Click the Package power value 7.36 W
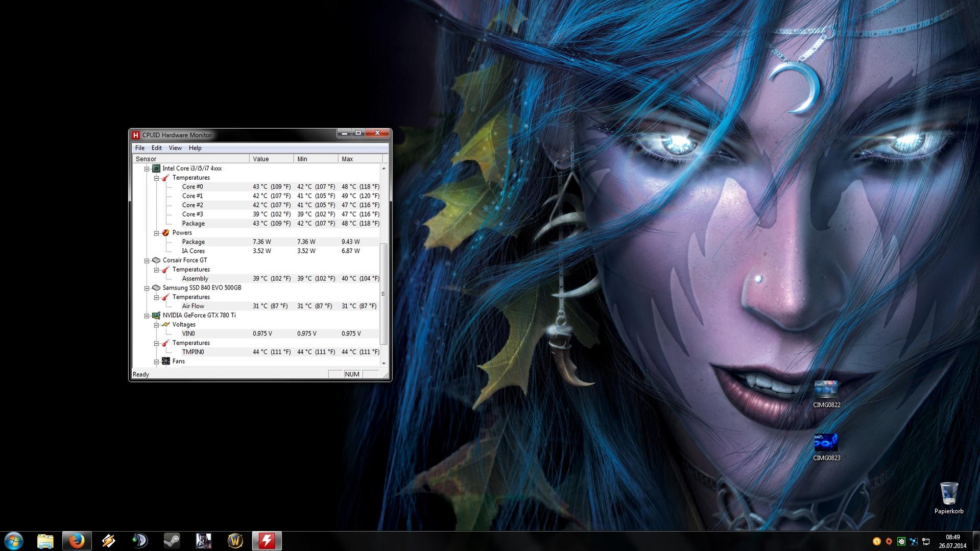This screenshot has height=551, width=980. point(262,242)
